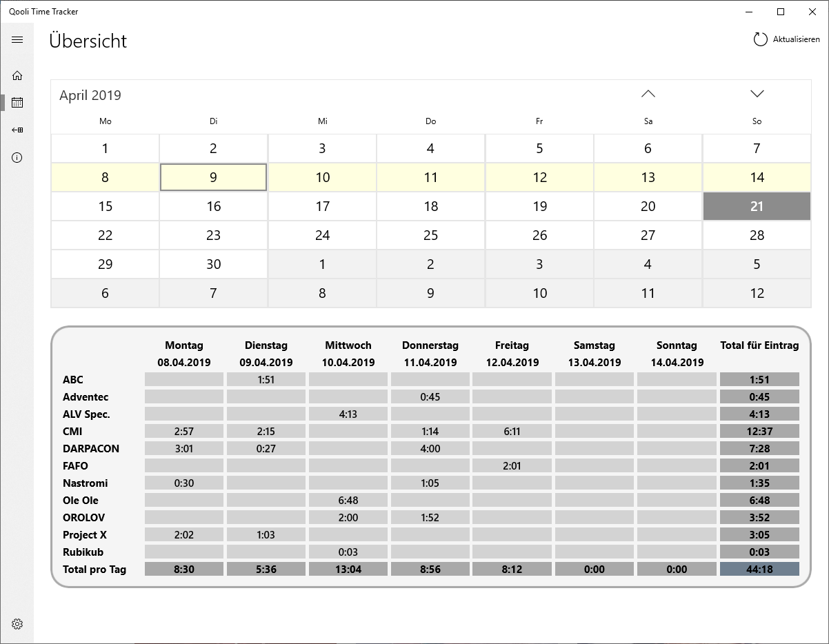
Task: Open the calendar overview sidebar icon
Action: [x=17, y=103]
